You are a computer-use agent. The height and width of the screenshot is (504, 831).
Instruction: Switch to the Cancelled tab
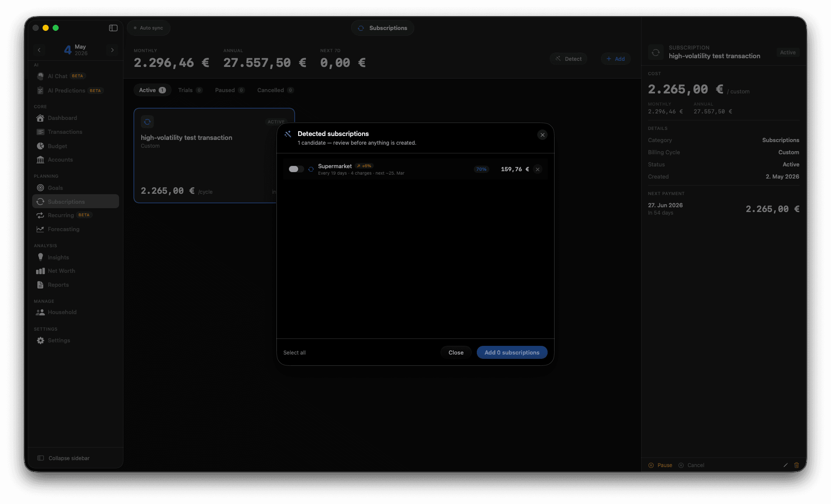tap(276, 90)
